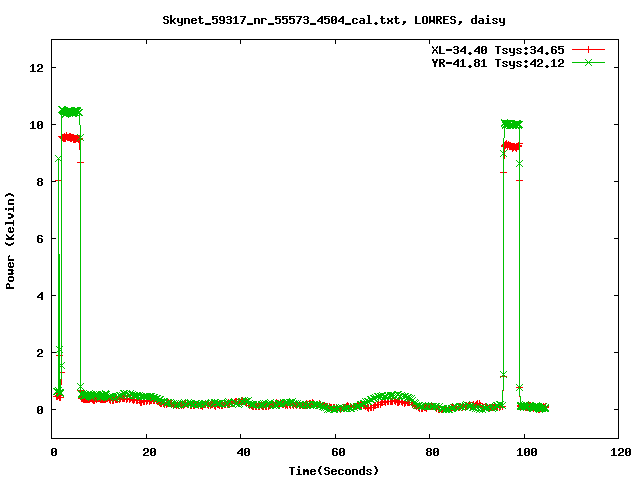Viewport: 640px width, 480px height.
Task: Click the x-axis tick label 20
Action: pos(149,452)
